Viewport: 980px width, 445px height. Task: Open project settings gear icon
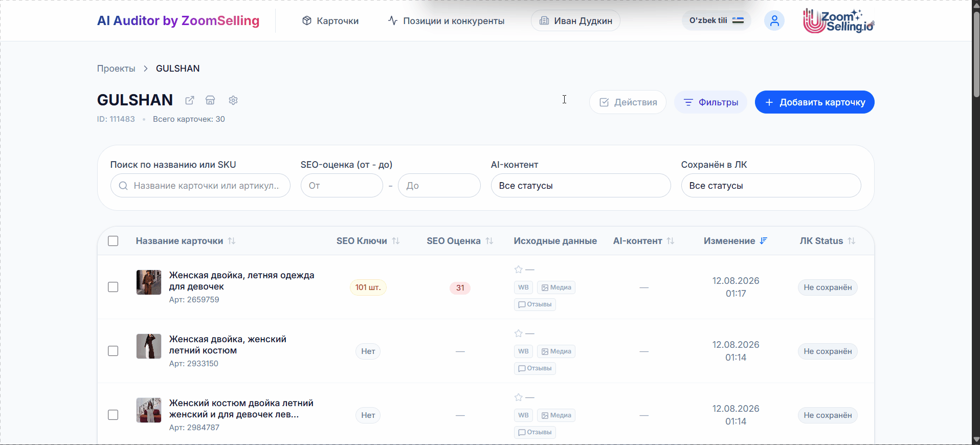click(233, 100)
